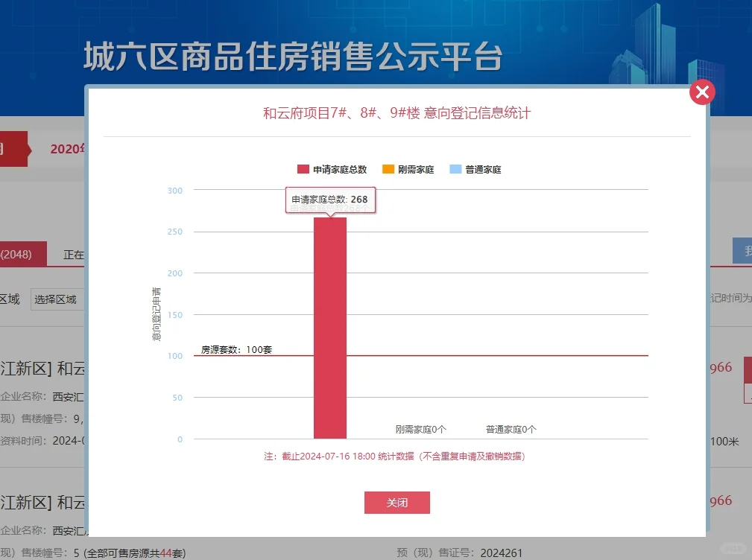Click the 城六区商品住房销售公示平台 header title
This screenshot has width=752, height=560.
pos(293,56)
